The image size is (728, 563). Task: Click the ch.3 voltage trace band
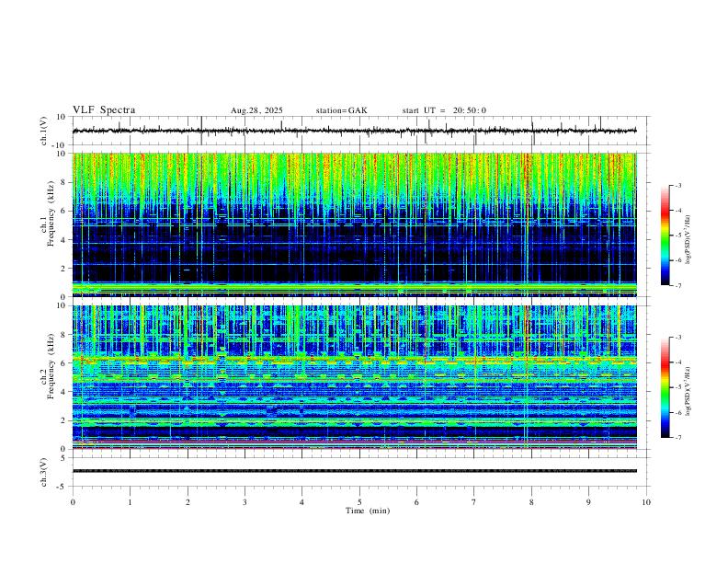[x=354, y=471]
